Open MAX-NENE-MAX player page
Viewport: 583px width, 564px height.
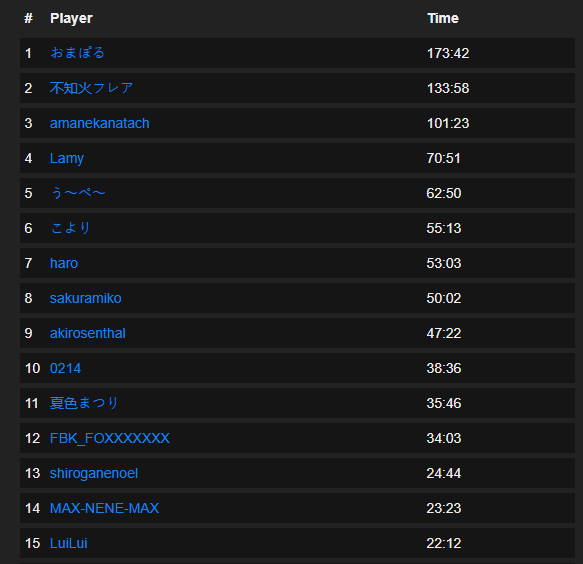[x=104, y=508]
